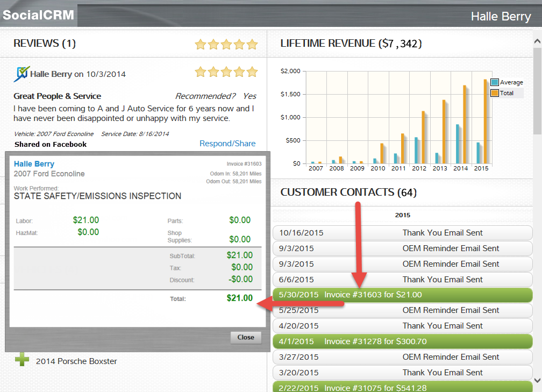Image resolution: width=542 pixels, height=392 pixels.
Task: Open Invoice #31278 for $300.70 row
Action: click(402, 341)
